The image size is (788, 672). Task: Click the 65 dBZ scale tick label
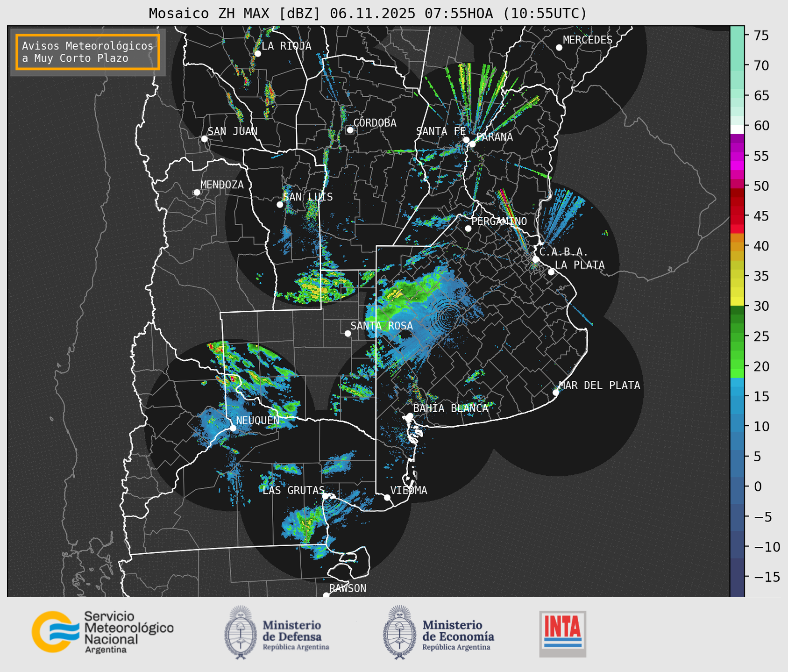761,96
